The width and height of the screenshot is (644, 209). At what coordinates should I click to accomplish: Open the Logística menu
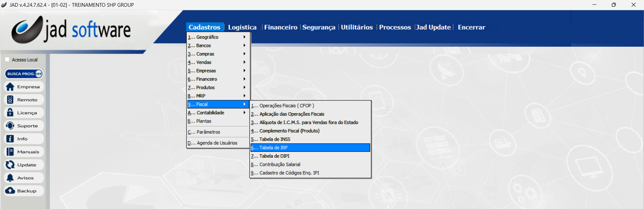click(242, 27)
